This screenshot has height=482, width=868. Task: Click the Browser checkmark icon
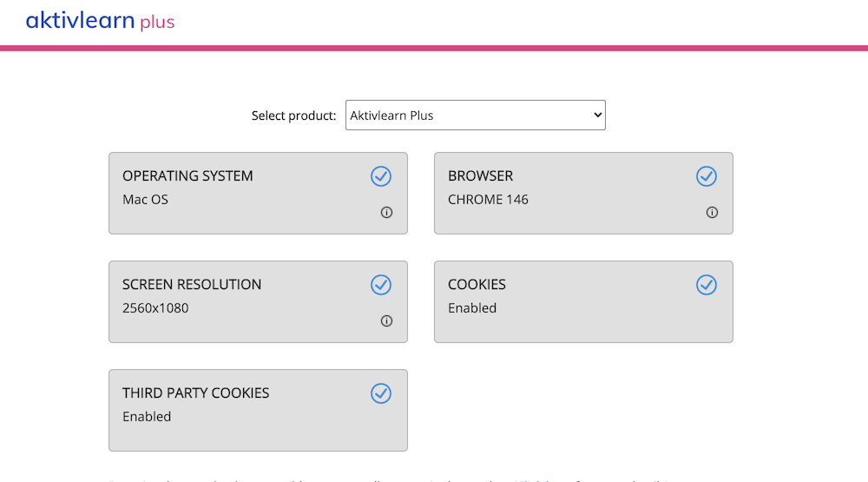(707, 176)
